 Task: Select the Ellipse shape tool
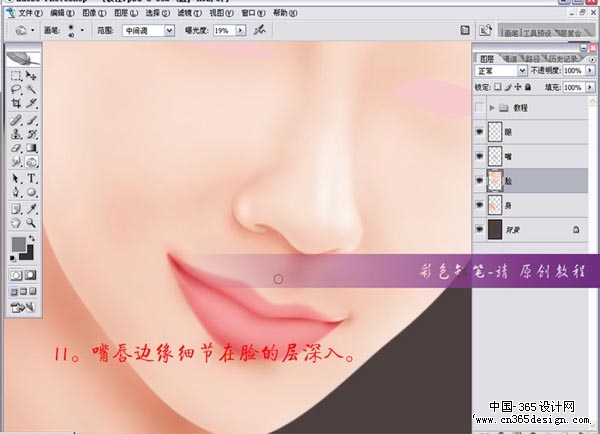[x=31, y=192]
